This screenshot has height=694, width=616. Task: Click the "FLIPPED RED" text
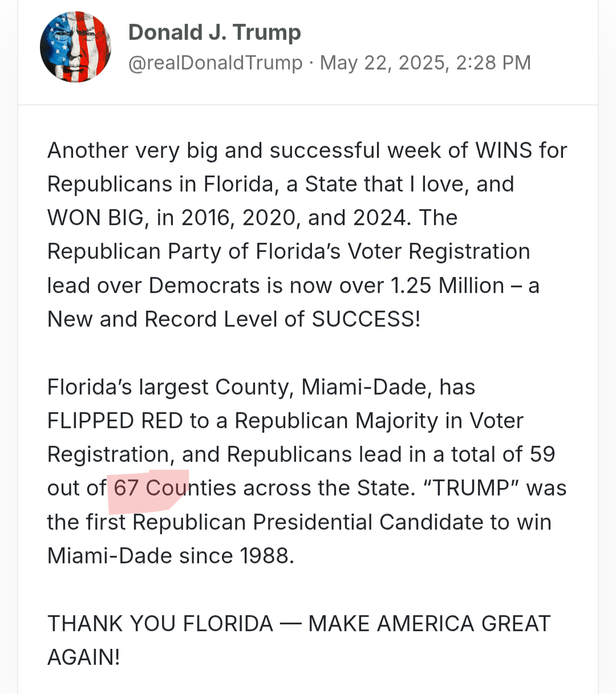click(x=115, y=421)
